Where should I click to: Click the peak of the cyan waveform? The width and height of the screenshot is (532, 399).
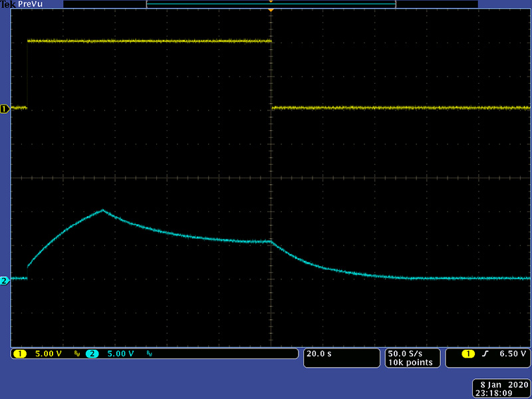pos(103,210)
